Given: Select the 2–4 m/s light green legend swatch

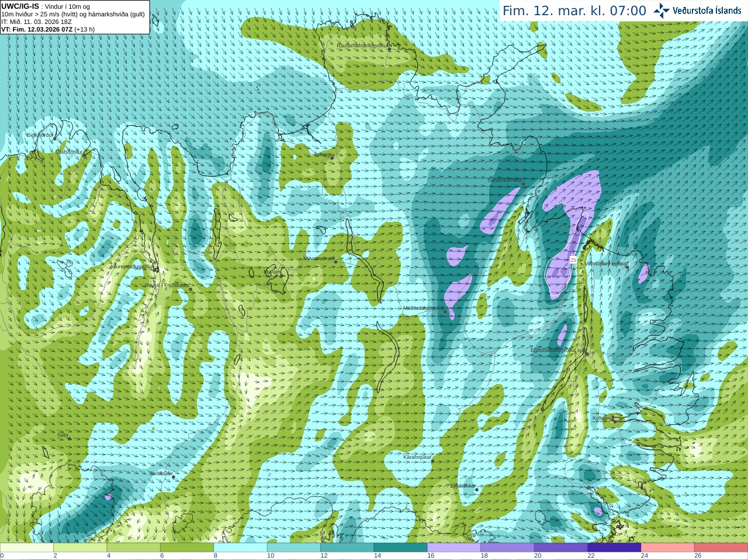Looking at the screenshot, I should pos(80,548).
